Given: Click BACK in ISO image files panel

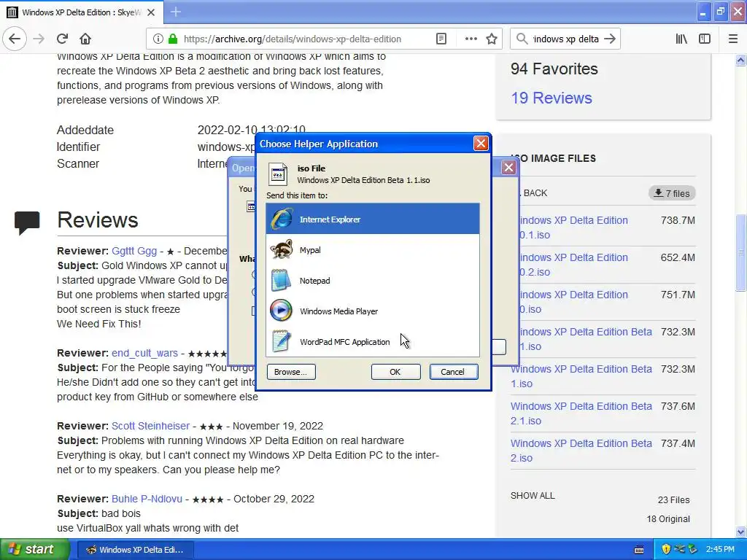Looking at the screenshot, I should click(x=535, y=192).
